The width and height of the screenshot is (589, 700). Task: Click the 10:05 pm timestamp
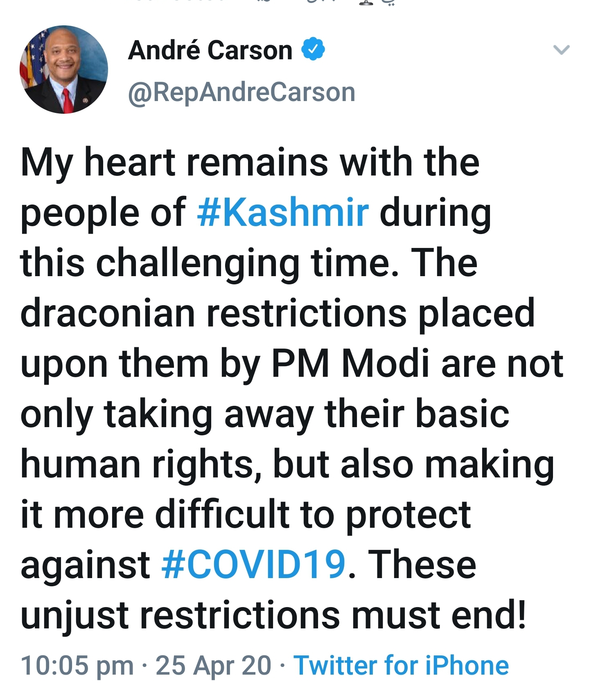[x=77, y=665]
